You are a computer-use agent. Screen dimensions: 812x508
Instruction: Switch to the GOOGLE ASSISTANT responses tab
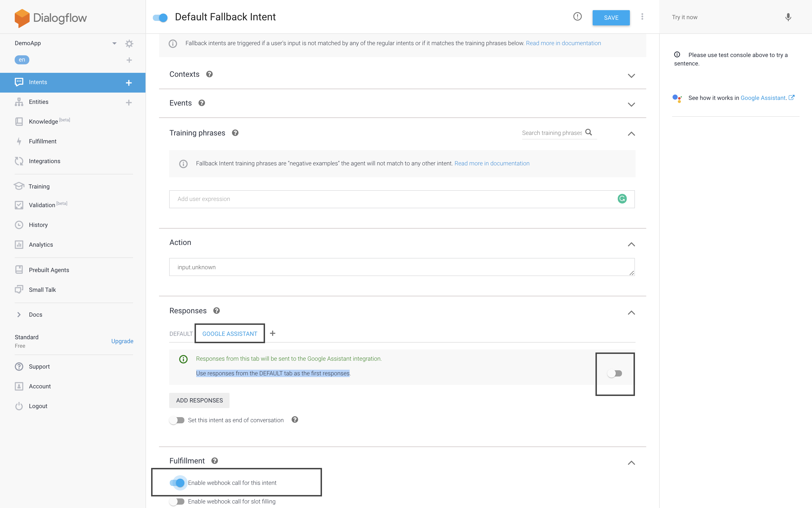point(230,334)
